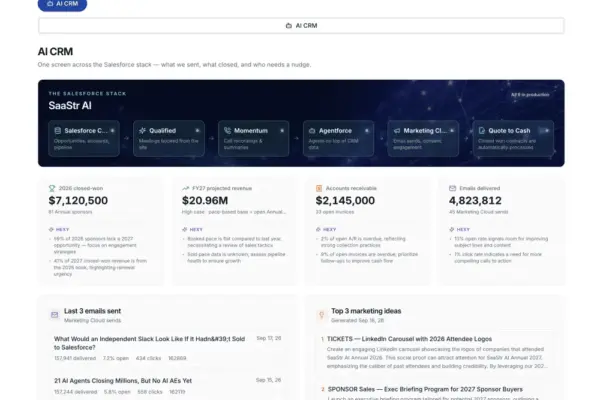Click the 4,823,812 emails delivered value

(x=475, y=201)
